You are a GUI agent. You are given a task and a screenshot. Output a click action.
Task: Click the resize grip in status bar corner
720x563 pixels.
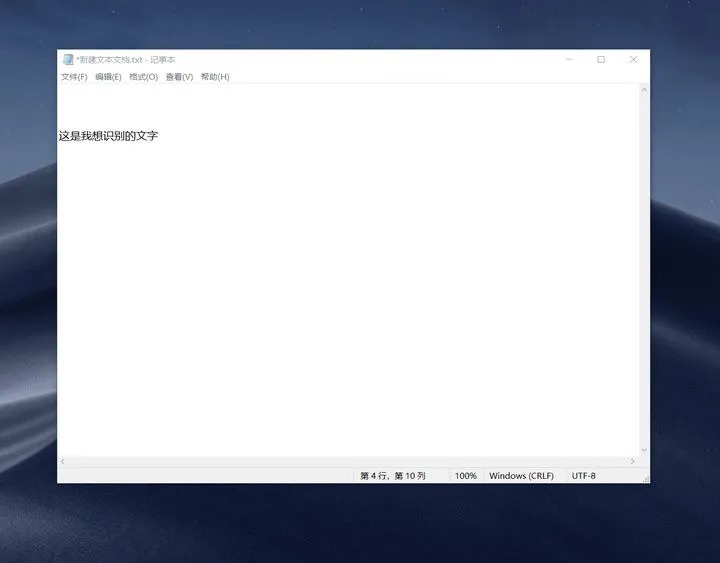click(646, 479)
